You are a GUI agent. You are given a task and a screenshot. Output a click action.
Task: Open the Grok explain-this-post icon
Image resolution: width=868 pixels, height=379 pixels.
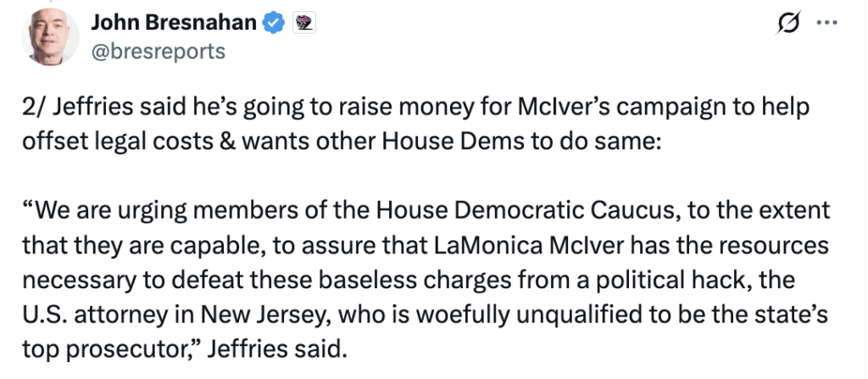tap(790, 25)
